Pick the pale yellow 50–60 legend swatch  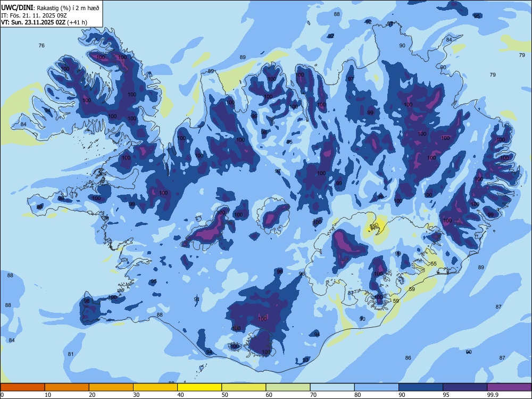point(244,387)
